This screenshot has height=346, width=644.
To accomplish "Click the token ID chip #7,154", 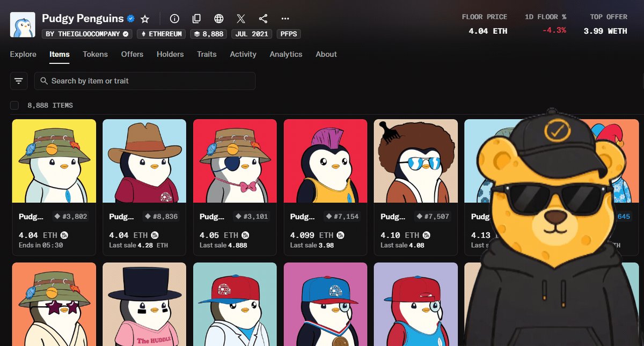I will point(342,217).
